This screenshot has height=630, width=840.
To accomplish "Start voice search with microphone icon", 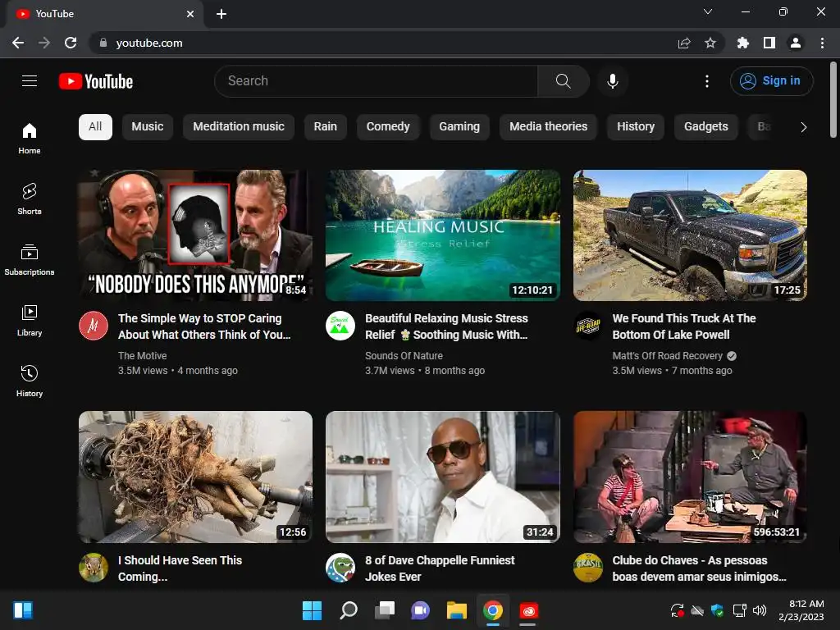I will (612, 81).
